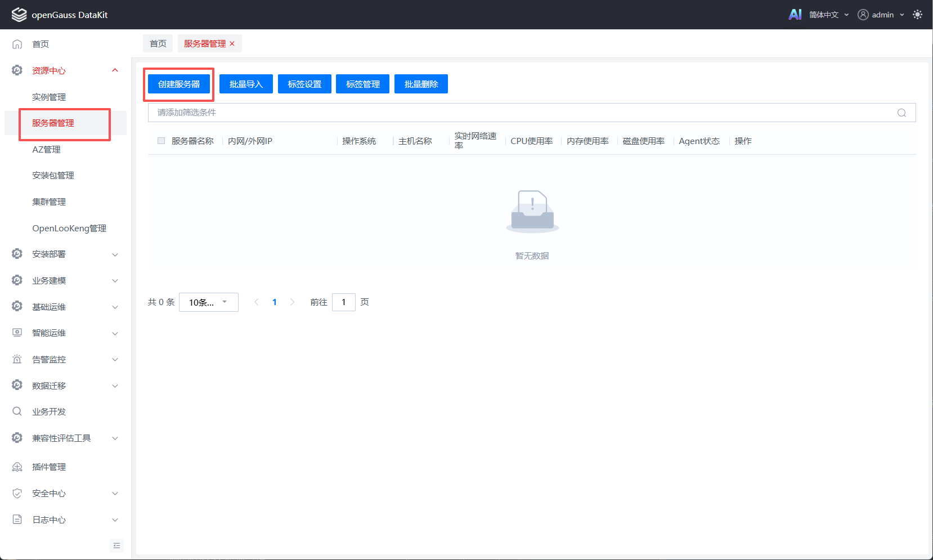Image resolution: width=933 pixels, height=560 pixels.
Task: Expand the 安装部署 menu
Action: point(65,254)
